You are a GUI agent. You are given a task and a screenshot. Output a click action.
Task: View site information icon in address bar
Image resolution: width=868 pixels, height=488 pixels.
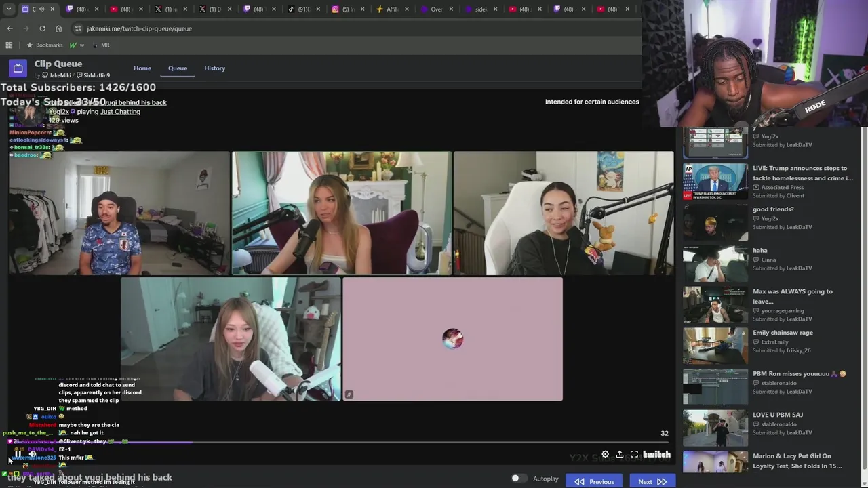[78, 28]
